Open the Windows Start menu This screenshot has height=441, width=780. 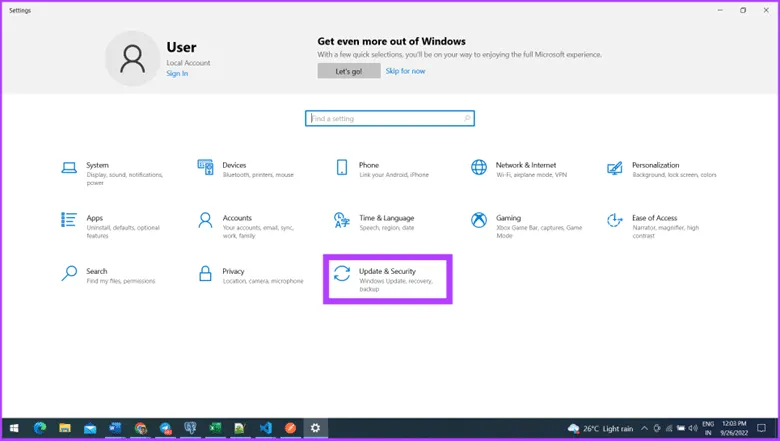click(14, 428)
